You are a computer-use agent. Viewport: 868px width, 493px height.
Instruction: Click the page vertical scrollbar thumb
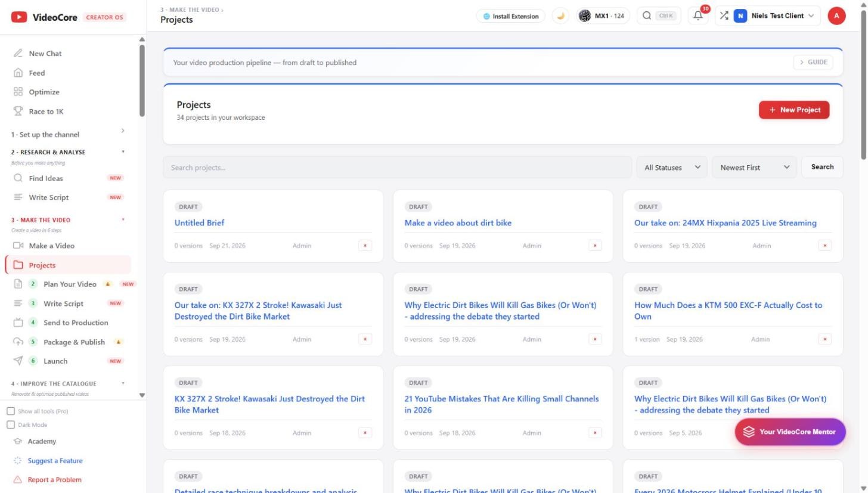[864, 83]
